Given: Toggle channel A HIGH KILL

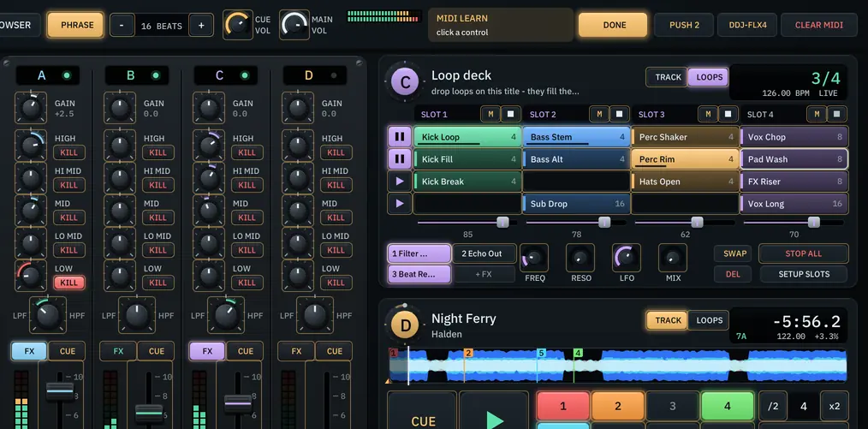Looking at the screenshot, I should [x=69, y=152].
